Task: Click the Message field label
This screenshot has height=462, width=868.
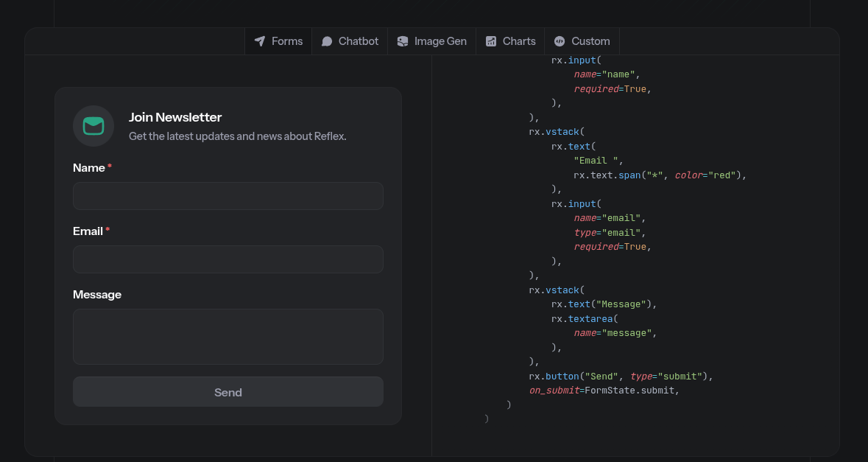Action: coord(97,295)
